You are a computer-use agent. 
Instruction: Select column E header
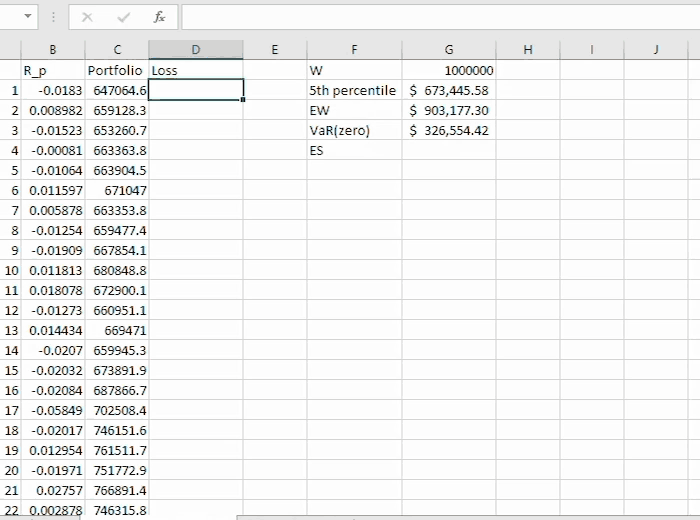(275, 50)
